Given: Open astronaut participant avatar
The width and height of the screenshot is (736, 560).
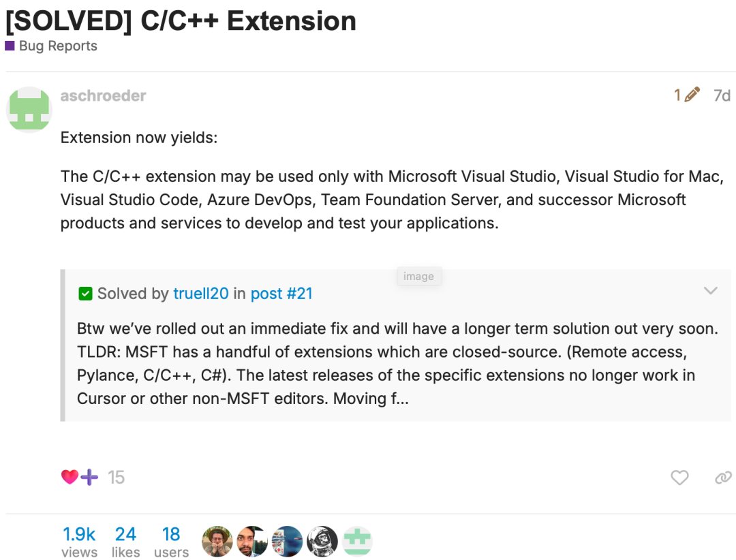Looking at the screenshot, I should (x=322, y=541).
